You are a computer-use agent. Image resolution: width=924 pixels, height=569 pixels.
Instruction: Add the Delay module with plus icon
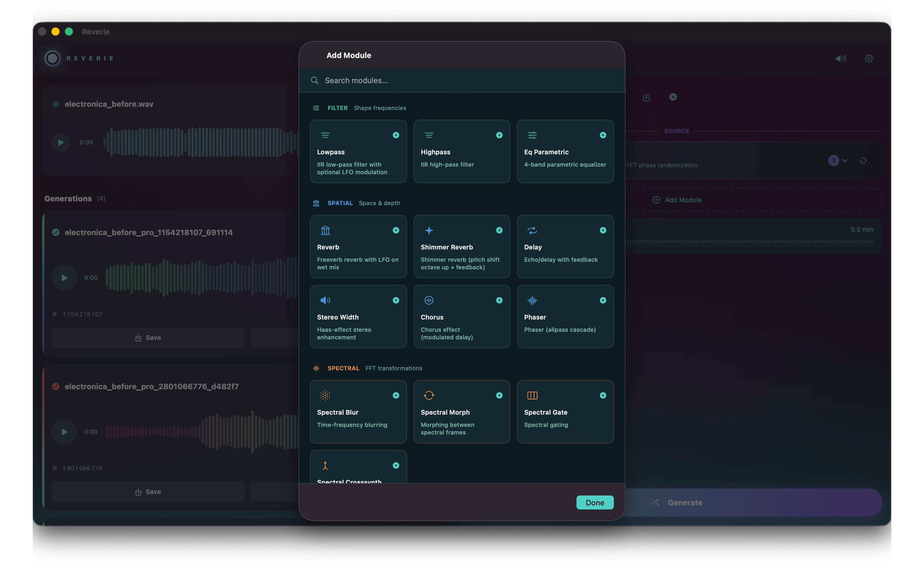[x=603, y=230]
